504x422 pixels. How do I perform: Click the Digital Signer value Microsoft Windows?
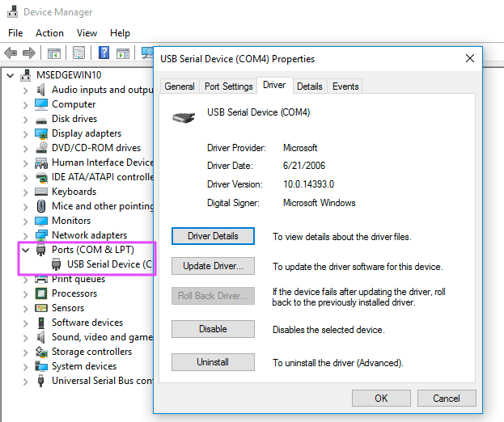point(320,203)
